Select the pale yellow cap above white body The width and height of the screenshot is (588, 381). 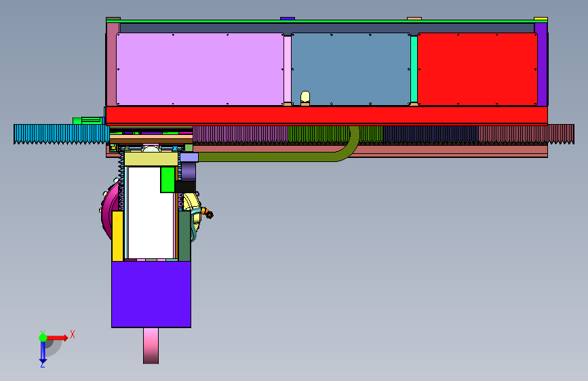point(151,159)
